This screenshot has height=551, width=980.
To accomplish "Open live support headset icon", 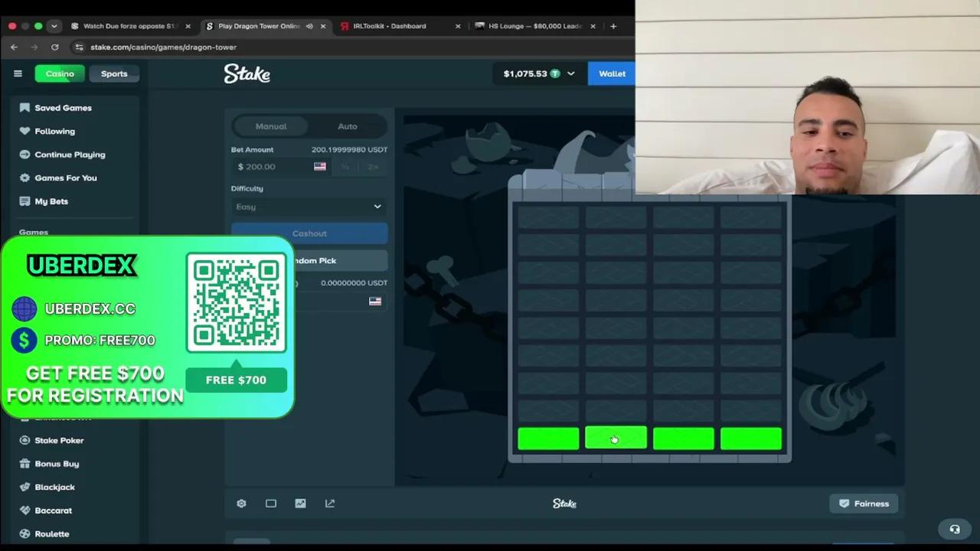I will (x=955, y=530).
